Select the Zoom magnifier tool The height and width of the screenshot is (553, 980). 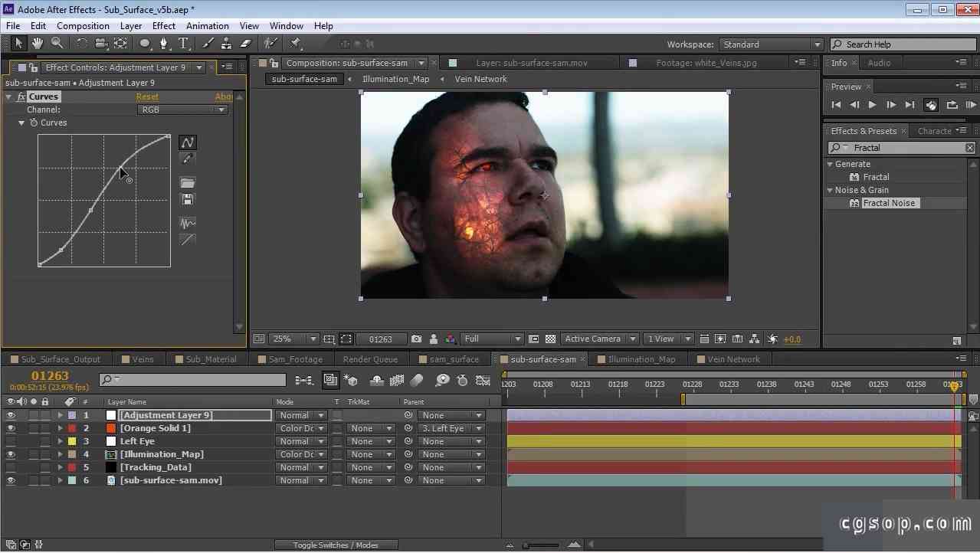57,44
